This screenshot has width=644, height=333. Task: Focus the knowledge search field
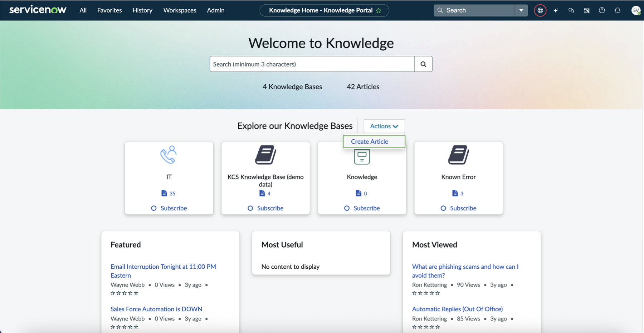click(312, 64)
